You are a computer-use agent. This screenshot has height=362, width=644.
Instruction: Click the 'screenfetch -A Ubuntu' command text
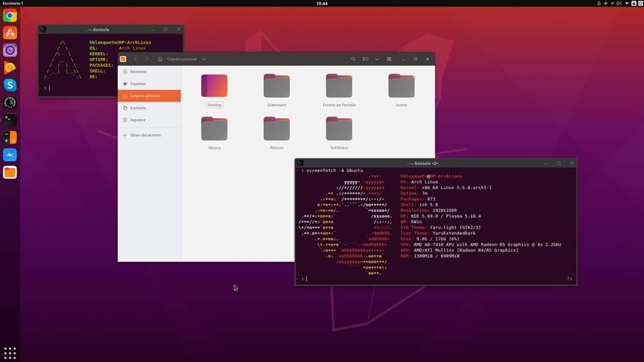tap(335, 171)
